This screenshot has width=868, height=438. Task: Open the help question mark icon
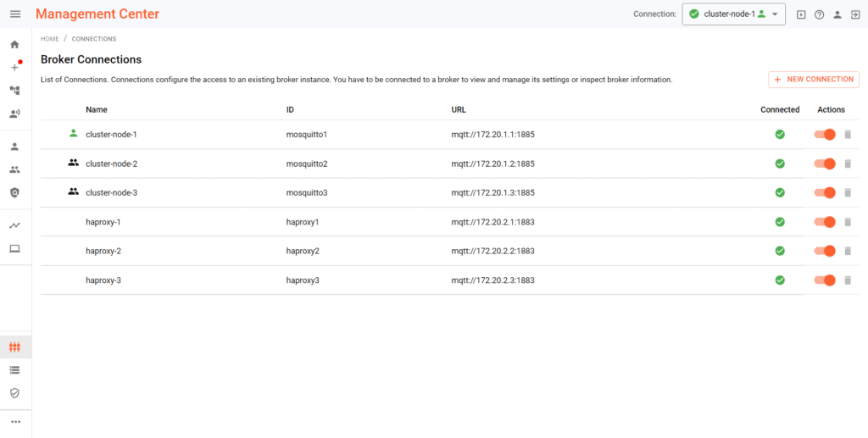[x=819, y=14]
